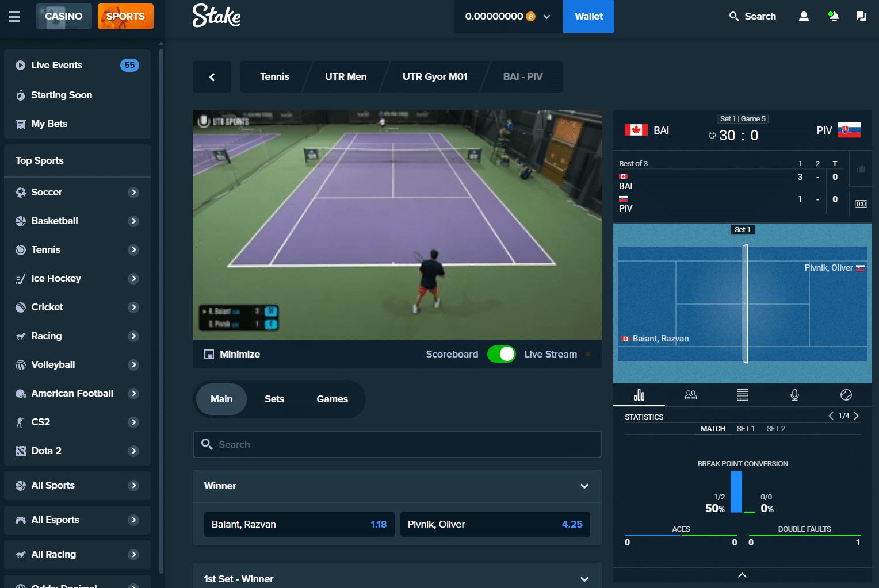Image resolution: width=879 pixels, height=588 pixels.
Task: Select the Main markets tab
Action: tap(221, 399)
